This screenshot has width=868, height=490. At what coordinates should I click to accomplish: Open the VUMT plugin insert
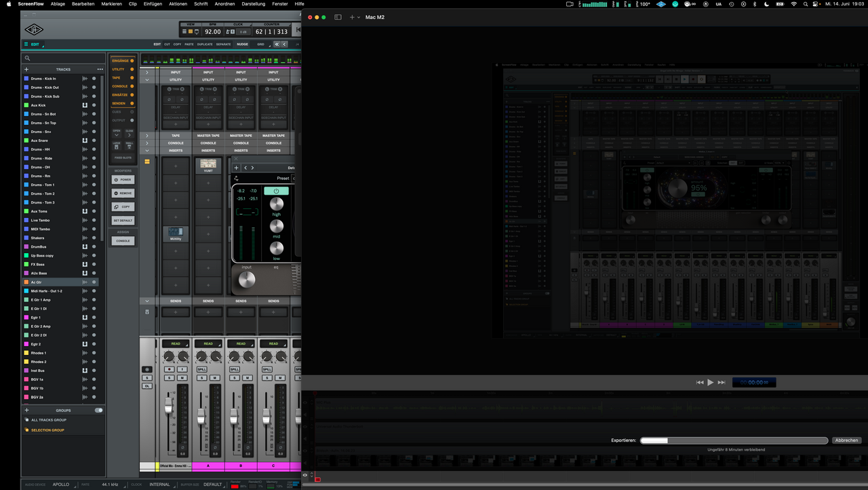click(x=208, y=165)
